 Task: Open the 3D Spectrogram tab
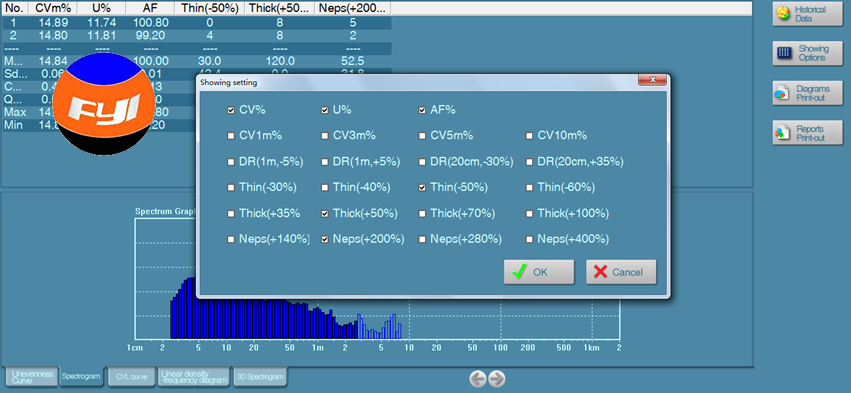(260, 376)
